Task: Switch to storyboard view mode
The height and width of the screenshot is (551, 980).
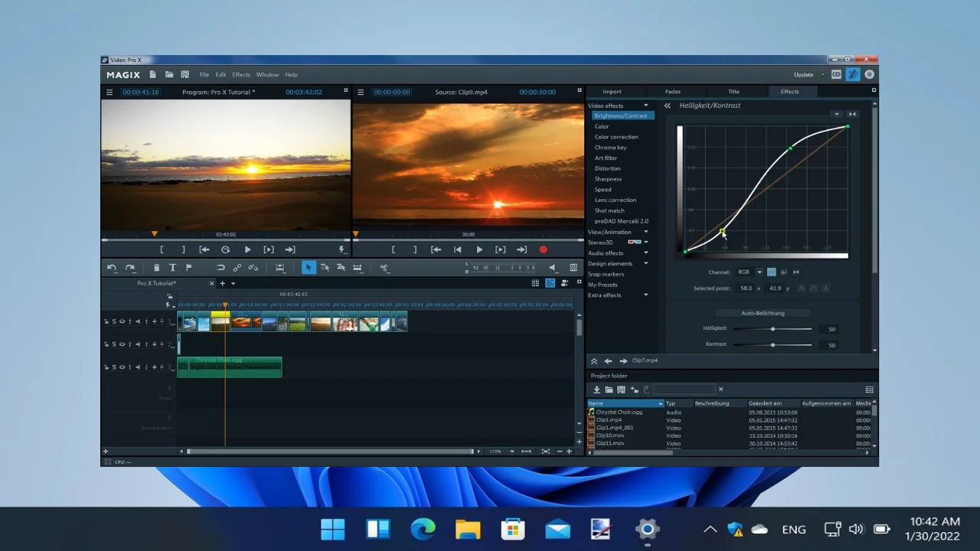Action: coord(535,283)
